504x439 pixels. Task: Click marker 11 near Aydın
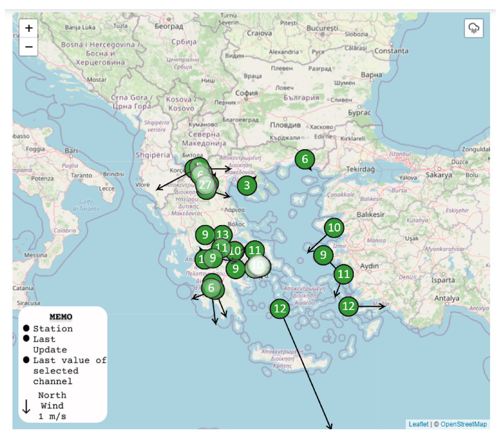click(x=343, y=274)
